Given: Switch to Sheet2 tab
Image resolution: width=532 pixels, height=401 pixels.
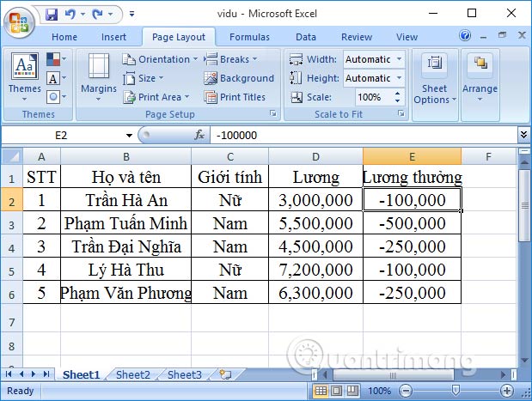Looking at the screenshot, I should pyautogui.click(x=132, y=374).
